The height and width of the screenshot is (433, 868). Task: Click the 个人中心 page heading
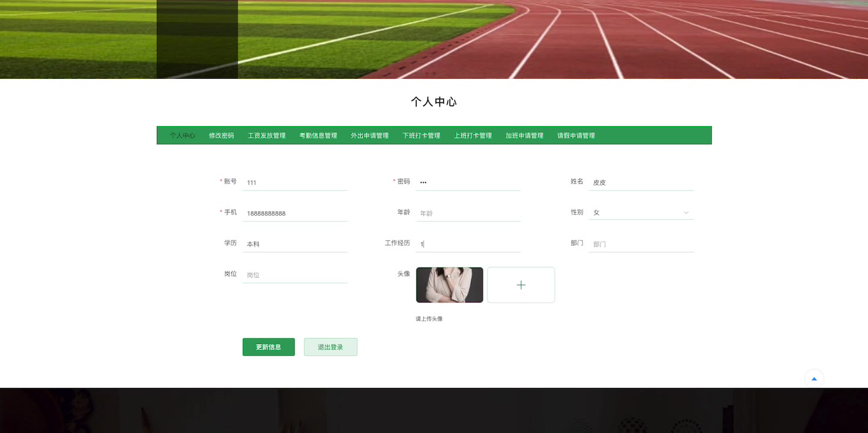point(434,102)
